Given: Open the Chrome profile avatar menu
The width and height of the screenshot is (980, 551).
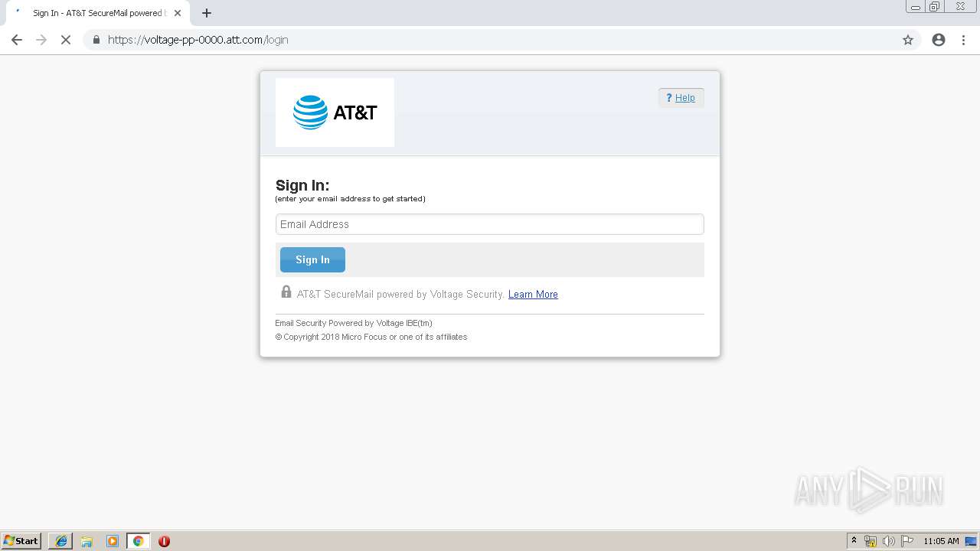Looking at the screenshot, I should tap(939, 40).
